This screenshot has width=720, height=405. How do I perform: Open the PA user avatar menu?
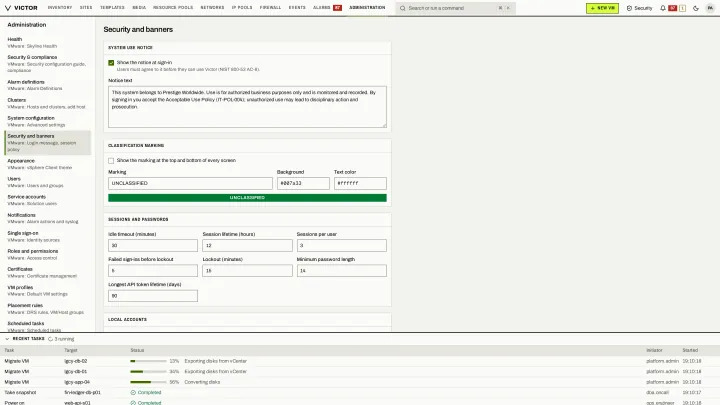pos(710,8)
